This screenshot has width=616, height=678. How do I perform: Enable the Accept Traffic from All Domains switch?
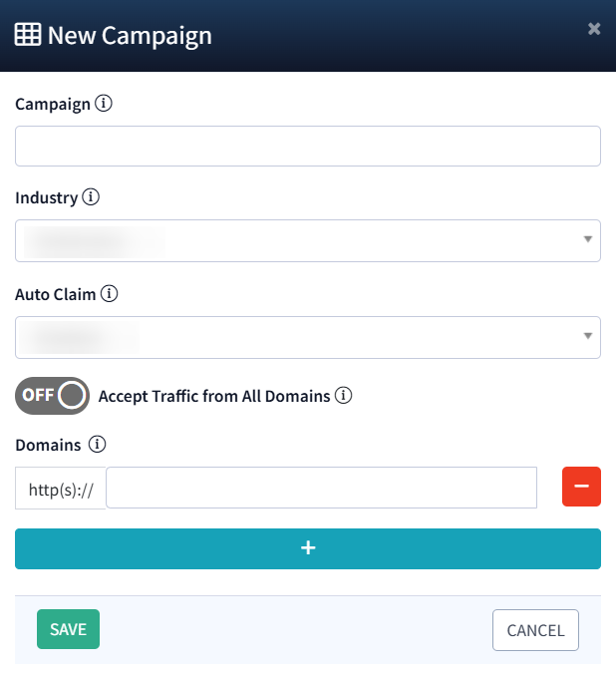pos(52,395)
